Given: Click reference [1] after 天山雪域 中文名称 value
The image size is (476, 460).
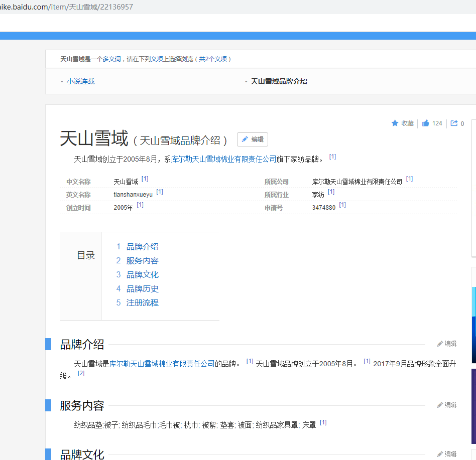Looking at the screenshot, I should point(145,179).
